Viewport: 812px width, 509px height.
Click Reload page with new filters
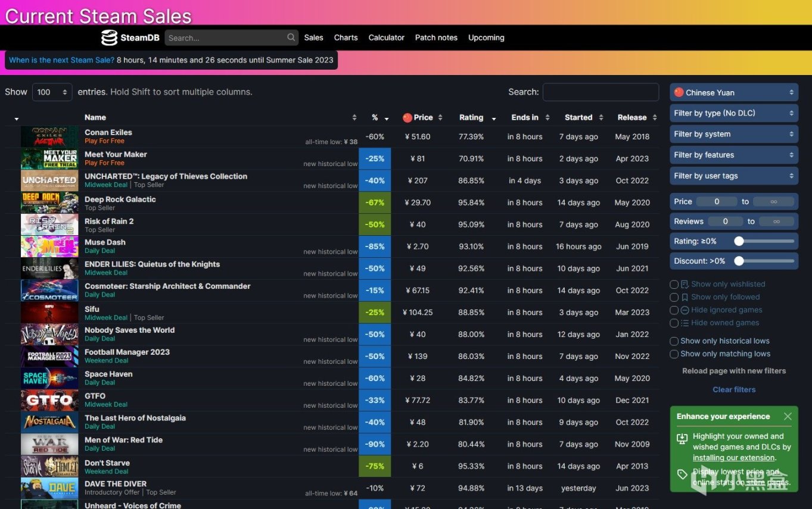734,371
